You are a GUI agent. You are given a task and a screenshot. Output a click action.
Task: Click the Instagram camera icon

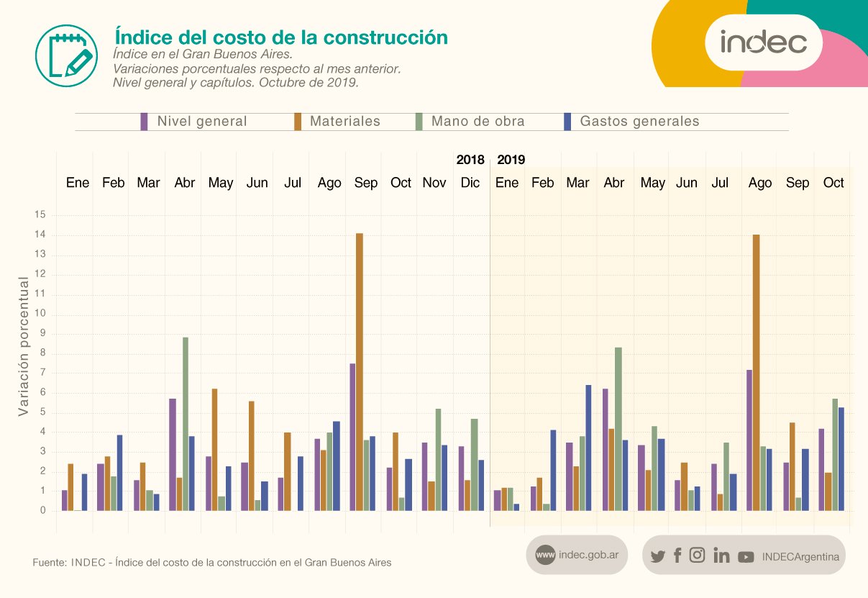point(697,555)
